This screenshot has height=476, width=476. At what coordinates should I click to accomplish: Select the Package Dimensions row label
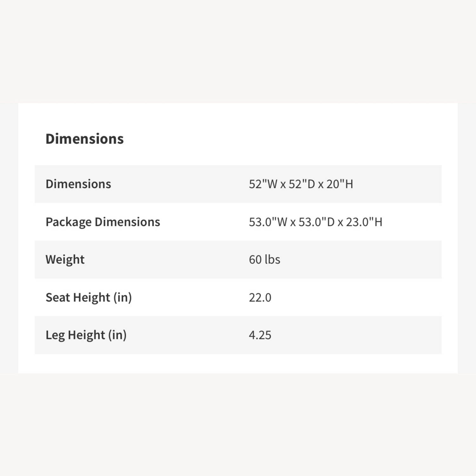[102, 222]
